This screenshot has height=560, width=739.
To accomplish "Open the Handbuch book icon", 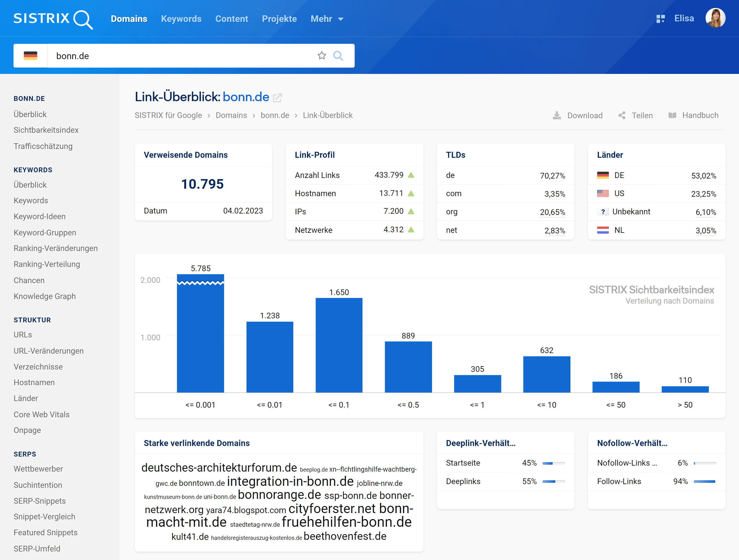I will [672, 115].
